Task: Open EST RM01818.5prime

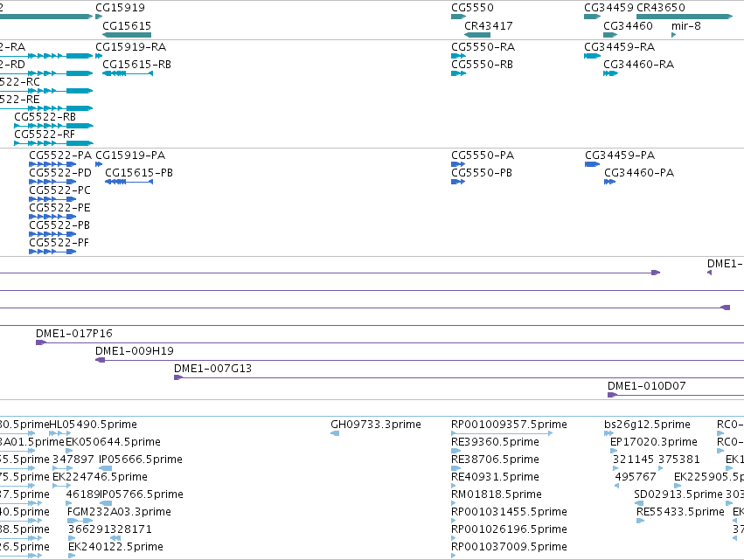Action: click(497, 495)
